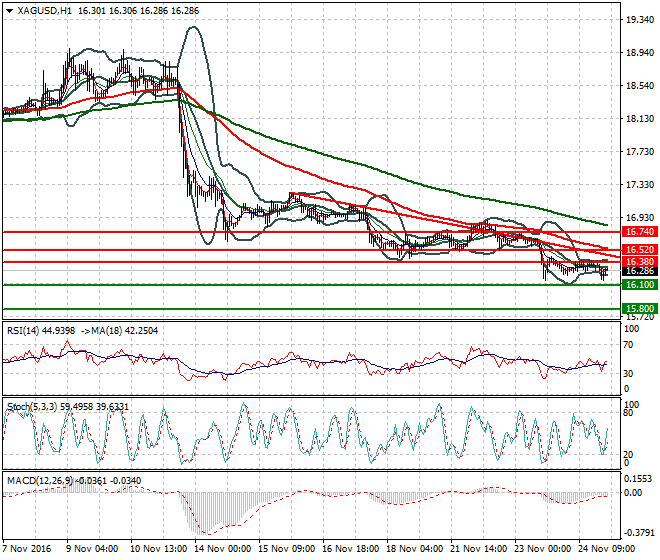Click the 16 Nov 18:00 time label

pos(350,549)
